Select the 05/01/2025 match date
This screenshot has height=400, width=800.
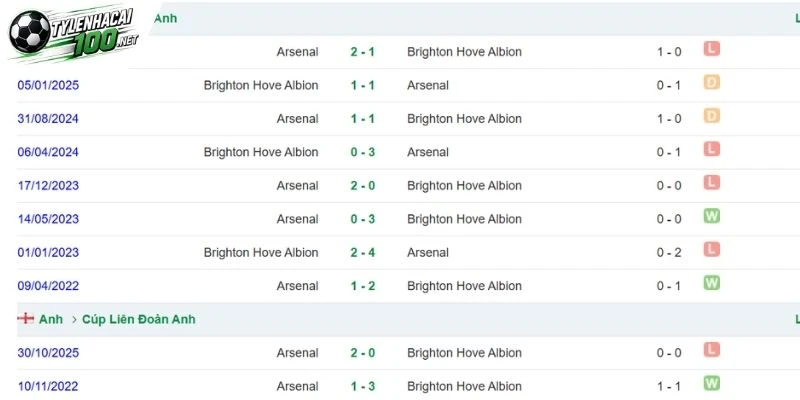click(x=48, y=85)
